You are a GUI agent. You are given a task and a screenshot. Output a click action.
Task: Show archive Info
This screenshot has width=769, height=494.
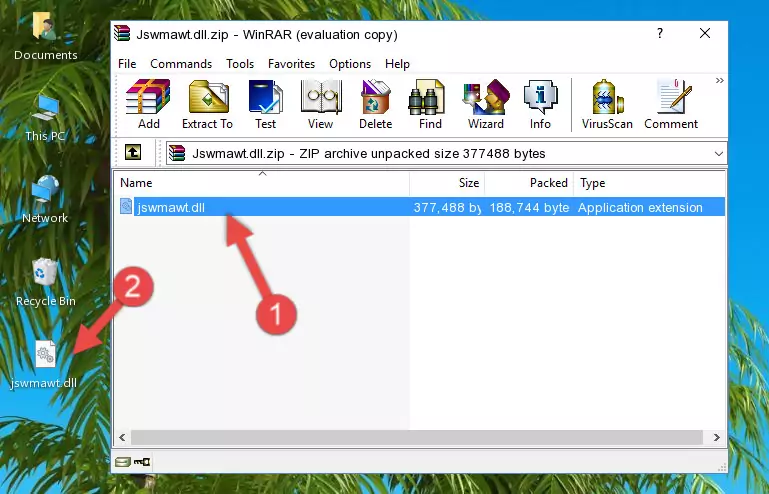coord(540,104)
